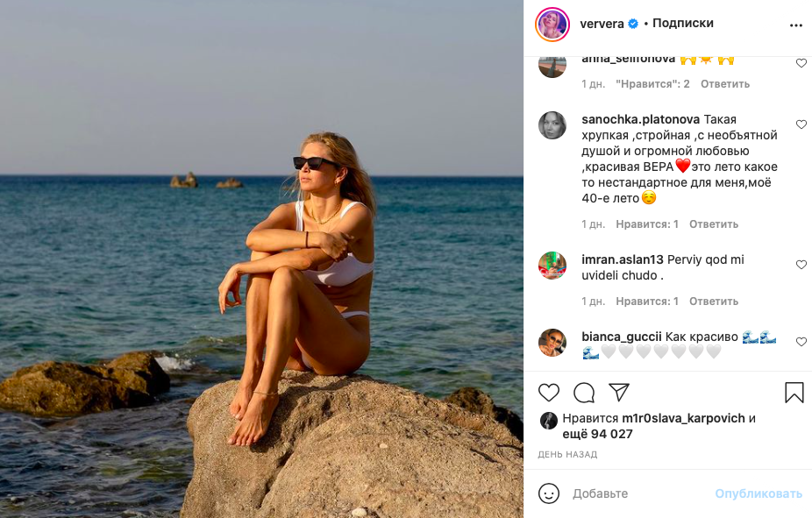Open the three-dot post options menu
Image resolution: width=812 pixels, height=518 pixels.
click(795, 25)
